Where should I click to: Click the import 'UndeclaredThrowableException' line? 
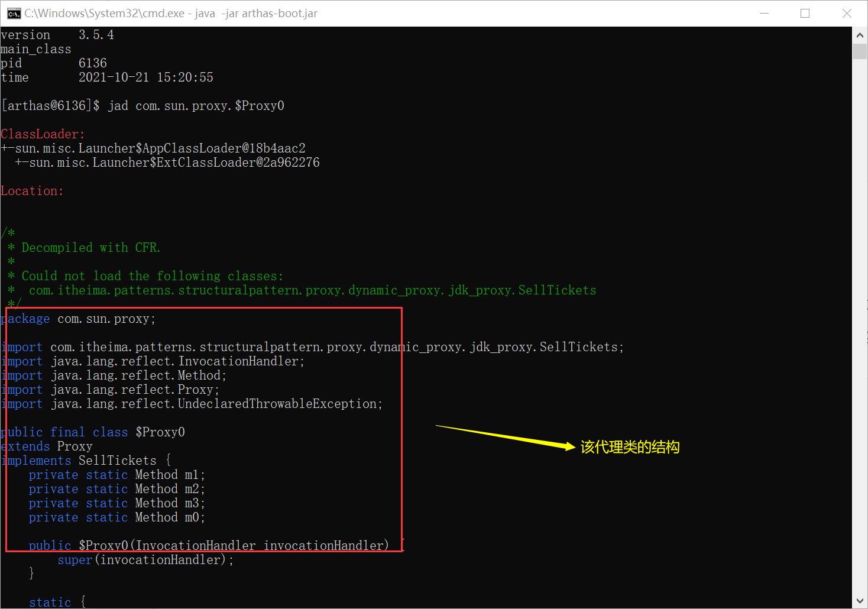point(192,404)
